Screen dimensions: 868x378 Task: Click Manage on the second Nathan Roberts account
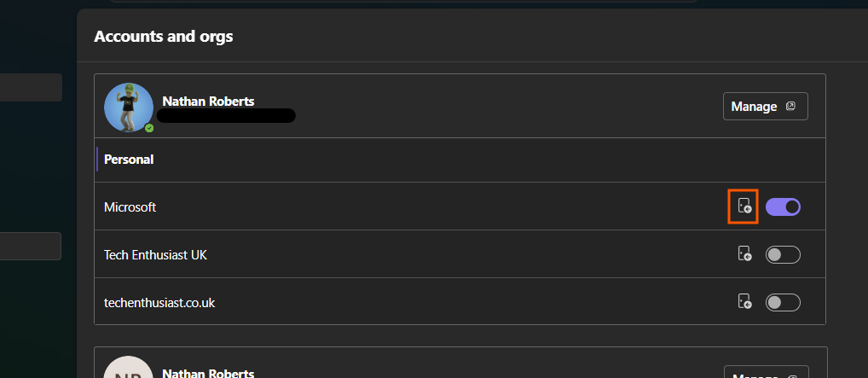tap(767, 372)
